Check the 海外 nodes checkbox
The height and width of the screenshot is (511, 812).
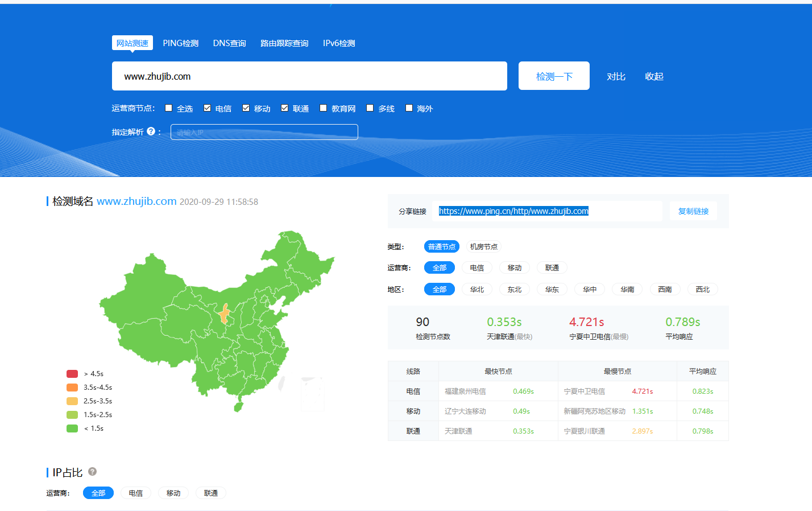(x=409, y=108)
